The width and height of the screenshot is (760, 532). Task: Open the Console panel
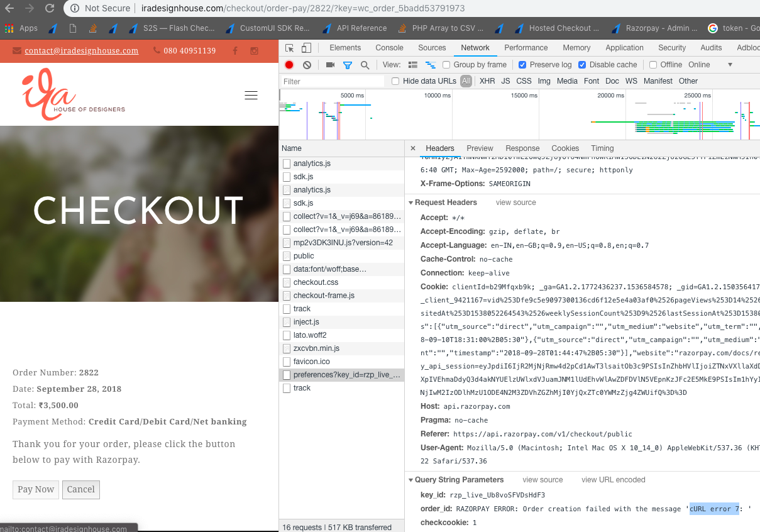[389, 47]
